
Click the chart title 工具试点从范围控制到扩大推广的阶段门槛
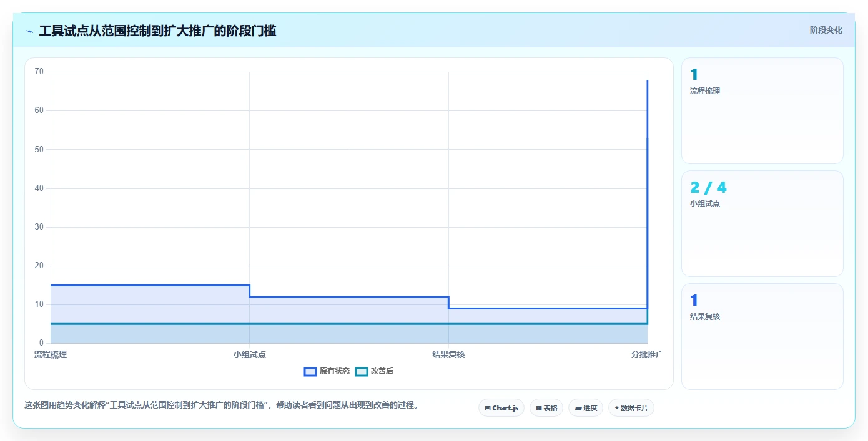click(x=157, y=31)
